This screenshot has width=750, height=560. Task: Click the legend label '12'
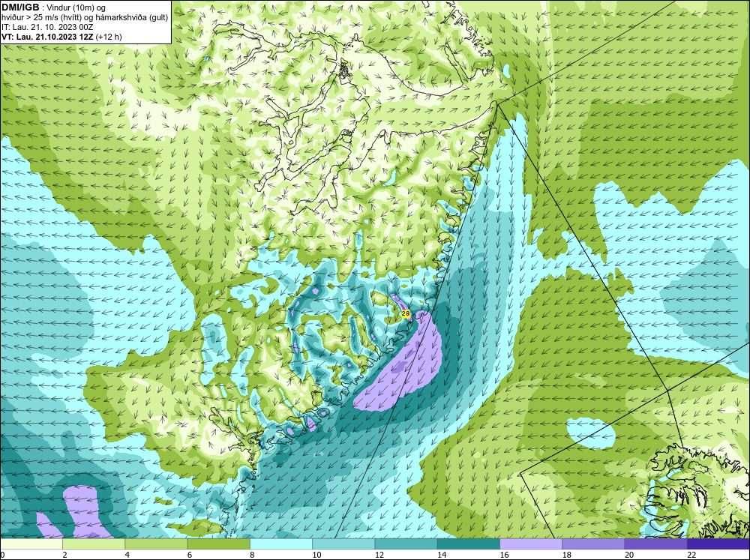379,555
